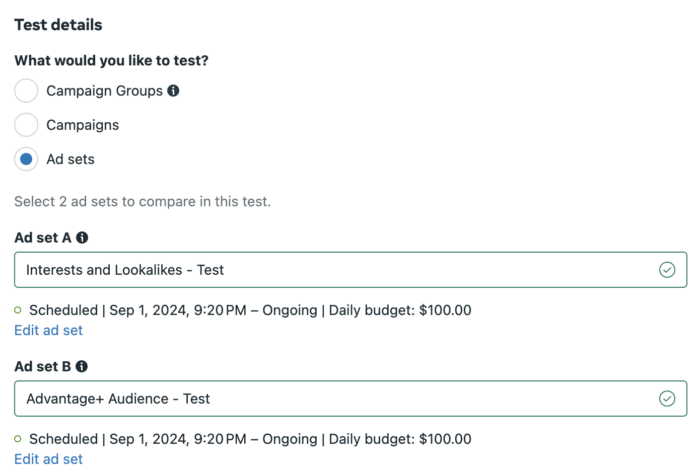Click the 'Ad set B' field label
Screen dimensions: 700x472
(43, 367)
